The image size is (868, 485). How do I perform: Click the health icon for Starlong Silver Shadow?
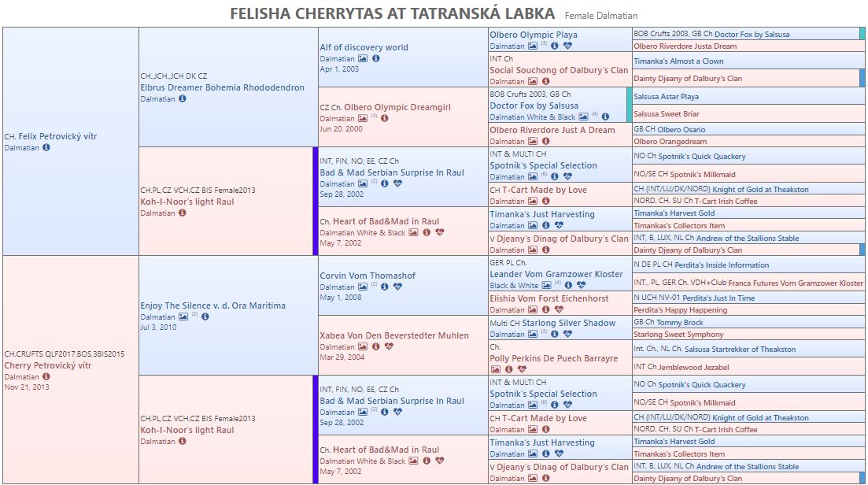pos(567,334)
